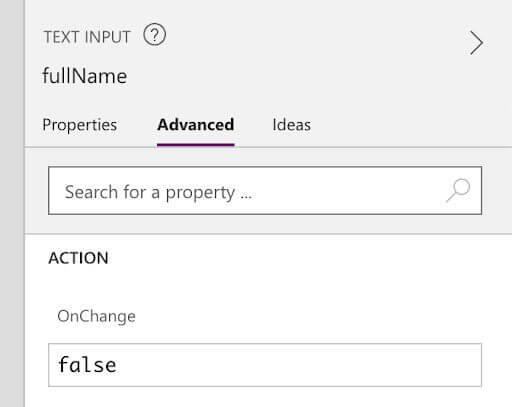
Task: Select the OnChange property label
Action: click(96, 316)
